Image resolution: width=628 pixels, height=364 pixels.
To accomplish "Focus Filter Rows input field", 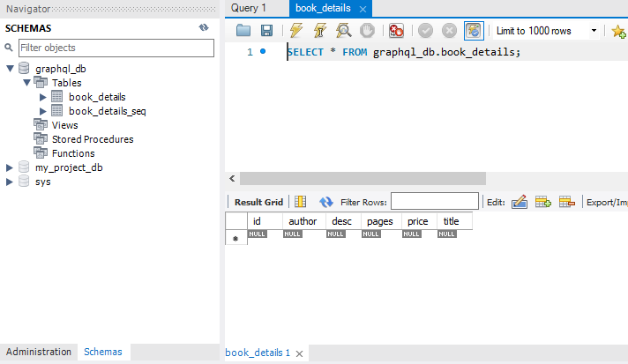I will tap(435, 201).
